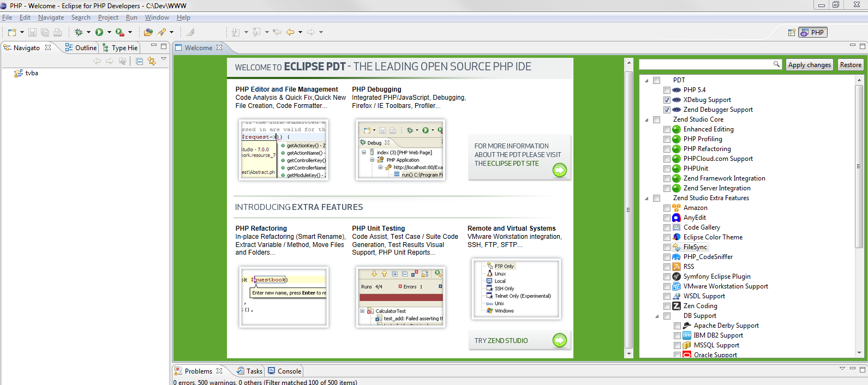Viewport: 868px width, 385px height.
Task: Uncheck XDebug Support
Action: click(x=667, y=100)
